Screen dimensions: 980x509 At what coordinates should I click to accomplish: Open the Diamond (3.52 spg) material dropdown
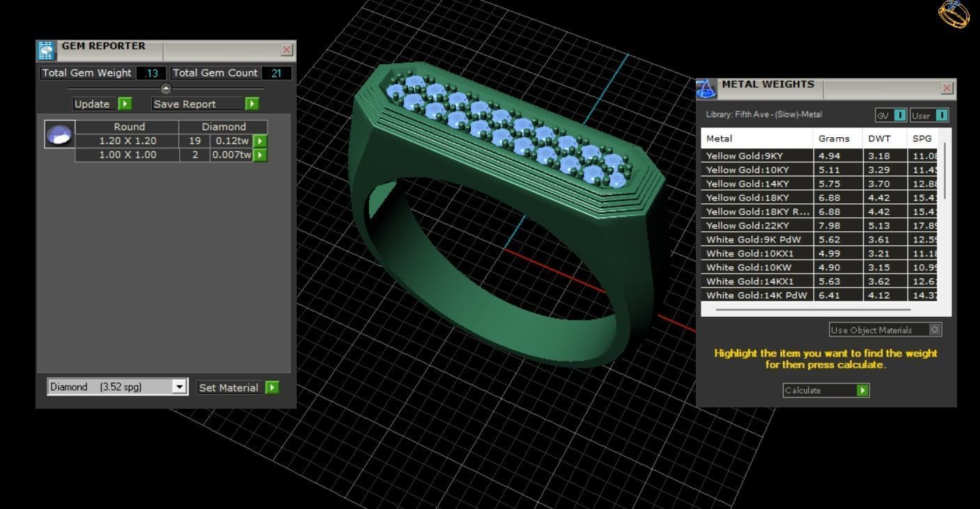(x=180, y=387)
